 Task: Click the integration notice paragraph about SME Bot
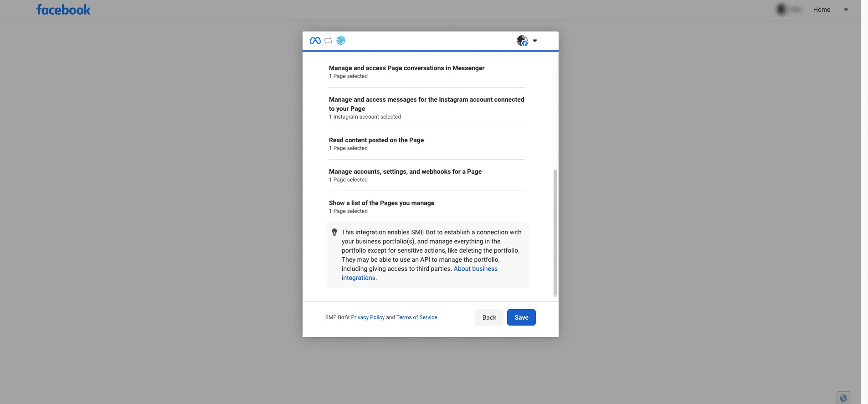(x=431, y=255)
